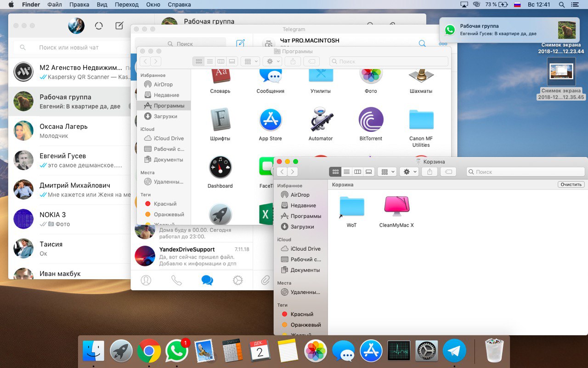The height and width of the screenshot is (368, 588).
Task: Select Оранжевый tag in Trash sidebar
Action: tap(300, 325)
